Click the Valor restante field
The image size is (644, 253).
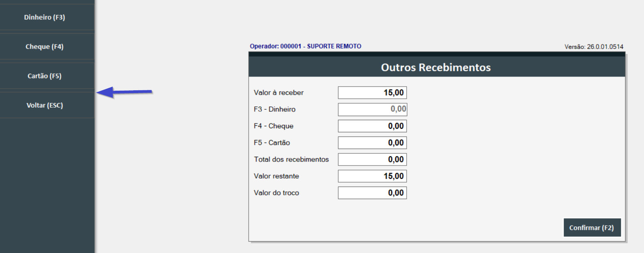372,176
